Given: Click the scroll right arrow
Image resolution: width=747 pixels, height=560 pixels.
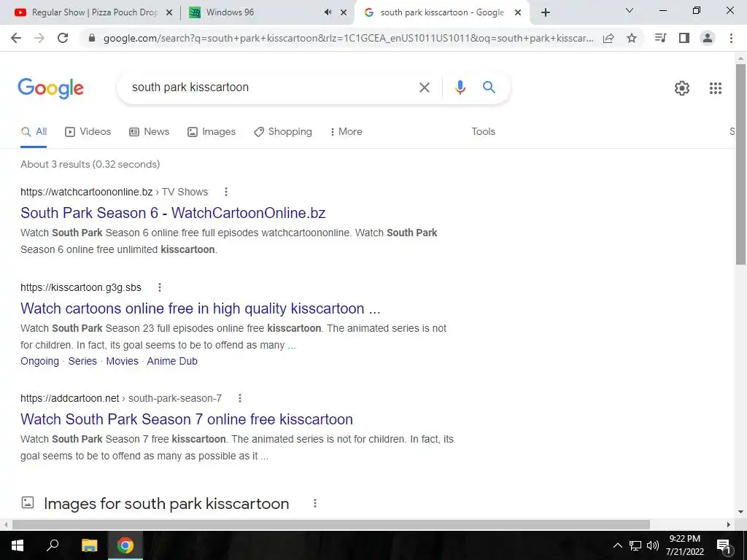Looking at the screenshot, I should pos(729,524).
